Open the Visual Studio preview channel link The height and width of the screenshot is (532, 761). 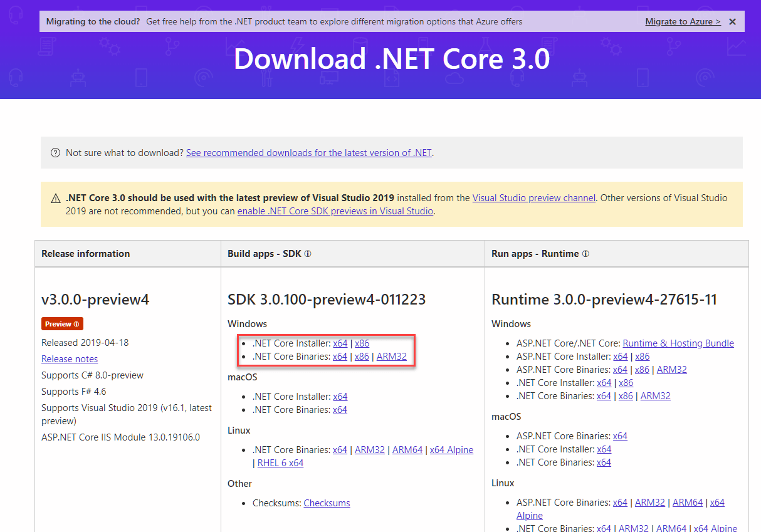pos(534,198)
